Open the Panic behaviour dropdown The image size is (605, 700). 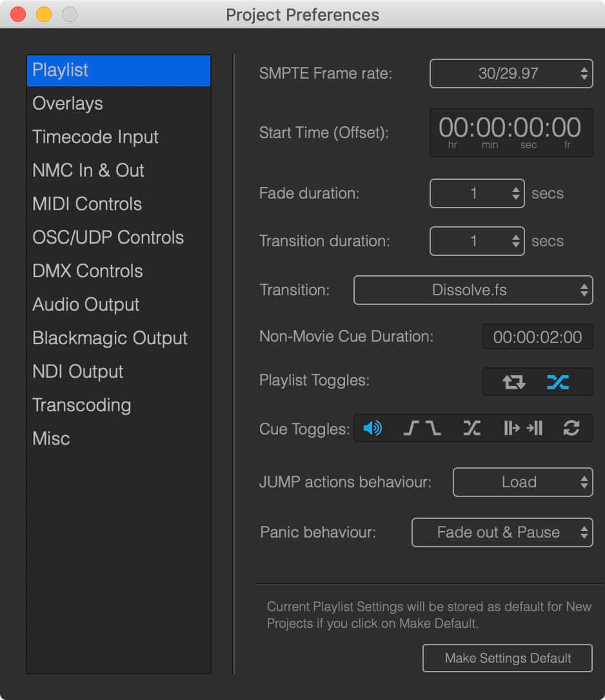502,532
